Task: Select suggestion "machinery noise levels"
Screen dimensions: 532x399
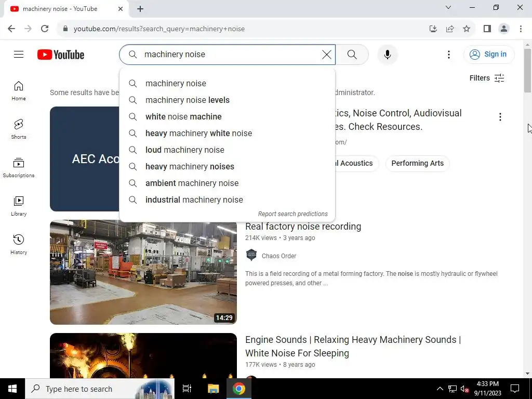Action: 227,100
